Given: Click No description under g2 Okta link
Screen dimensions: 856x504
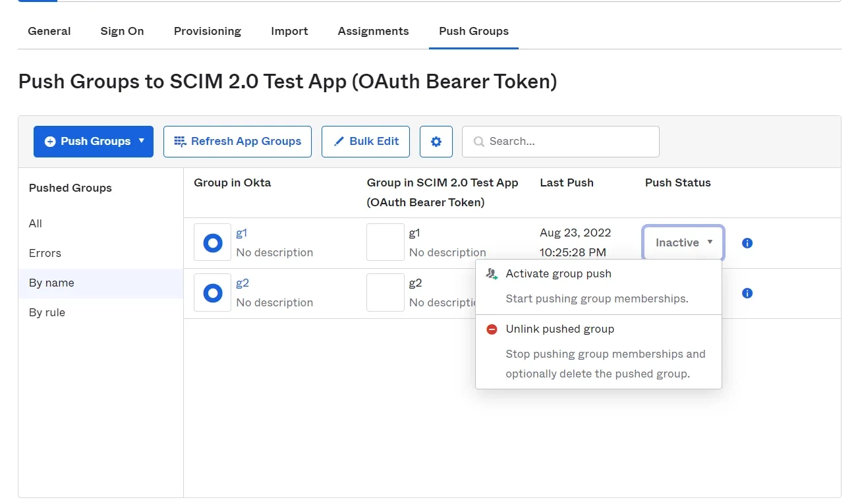Looking at the screenshot, I should point(275,303).
